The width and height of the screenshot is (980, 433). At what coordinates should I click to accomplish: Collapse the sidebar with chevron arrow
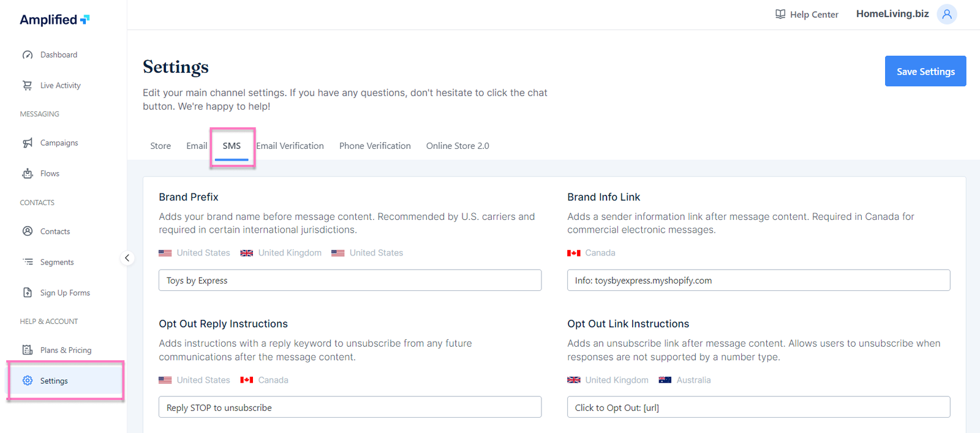click(127, 258)
